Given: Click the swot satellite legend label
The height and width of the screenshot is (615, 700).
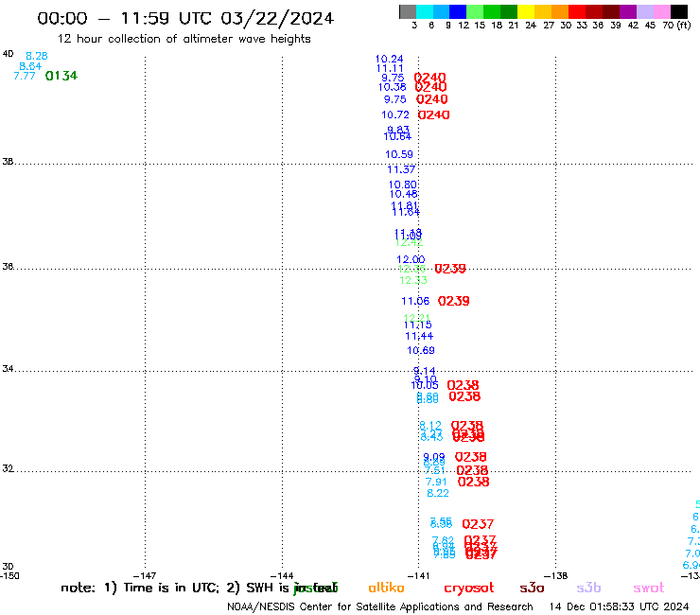Looking at the screenshot, I should pos(649,589).
